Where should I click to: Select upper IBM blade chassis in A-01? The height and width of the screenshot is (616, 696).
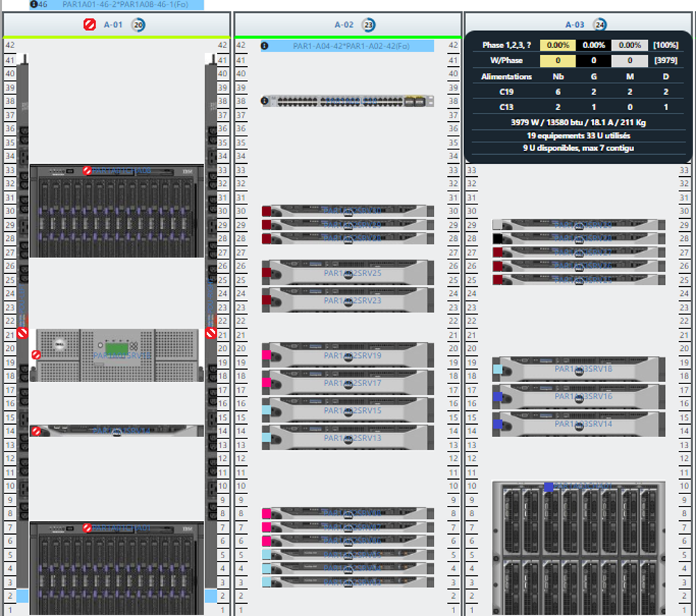[x=117, y=211]
